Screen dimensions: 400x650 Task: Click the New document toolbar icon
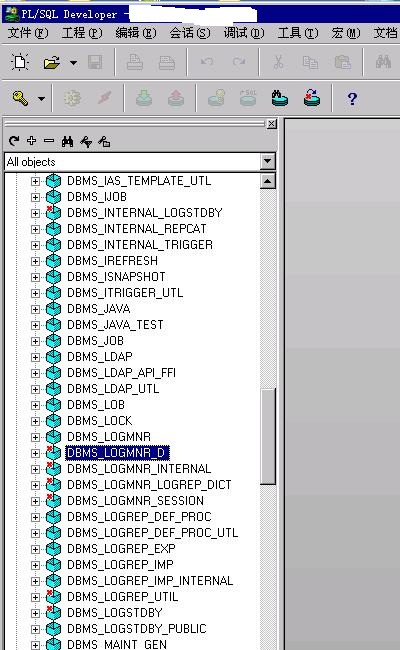(20, 63)
